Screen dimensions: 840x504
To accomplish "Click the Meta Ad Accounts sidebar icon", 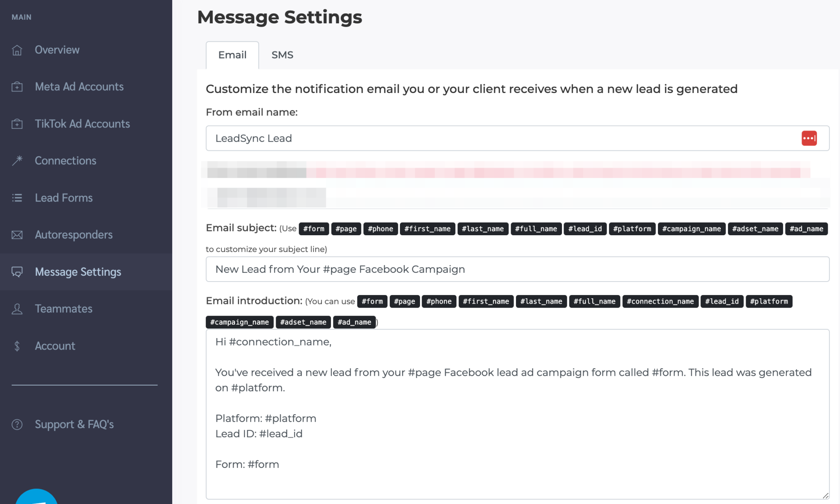I will point(17,86).
